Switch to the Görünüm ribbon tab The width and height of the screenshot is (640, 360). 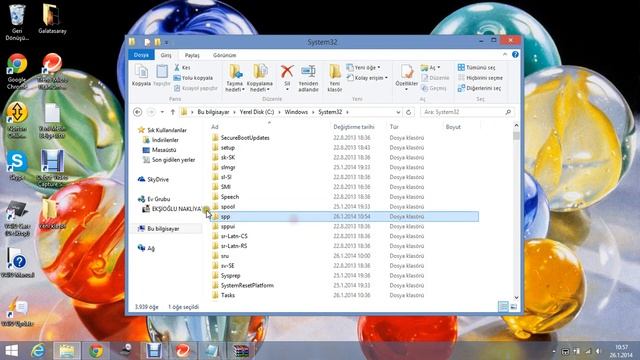(x=224, y=55)
